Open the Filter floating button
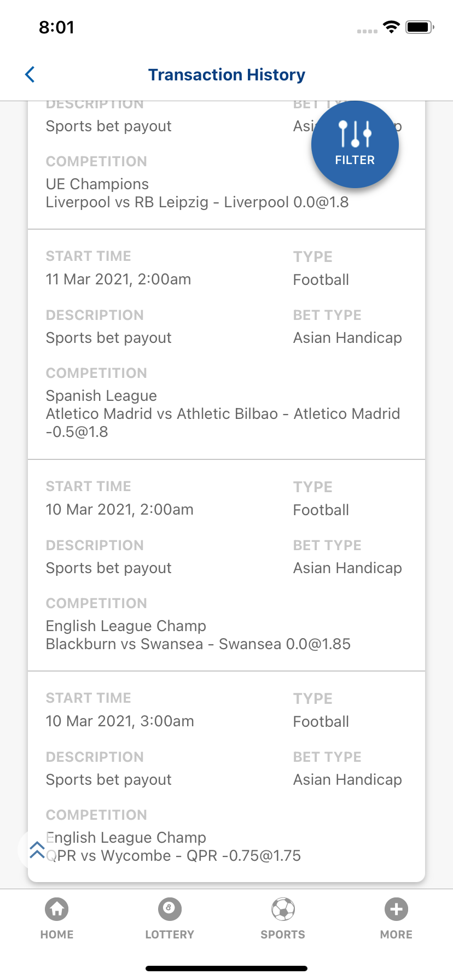Viewport: 453px width, 980px height. [x=355, y=144]
